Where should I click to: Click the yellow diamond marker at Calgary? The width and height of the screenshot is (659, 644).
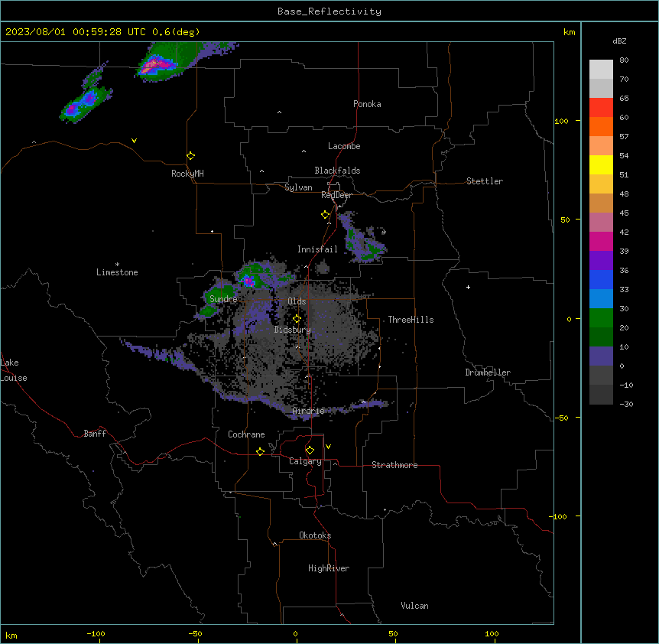(310, 450)
